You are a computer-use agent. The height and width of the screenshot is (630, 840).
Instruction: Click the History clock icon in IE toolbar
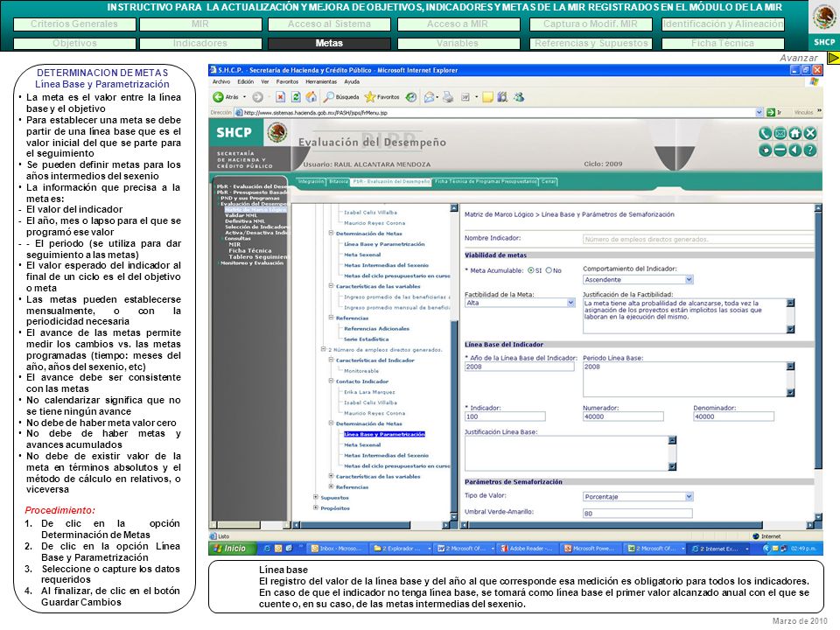click(x=411, y=97)
